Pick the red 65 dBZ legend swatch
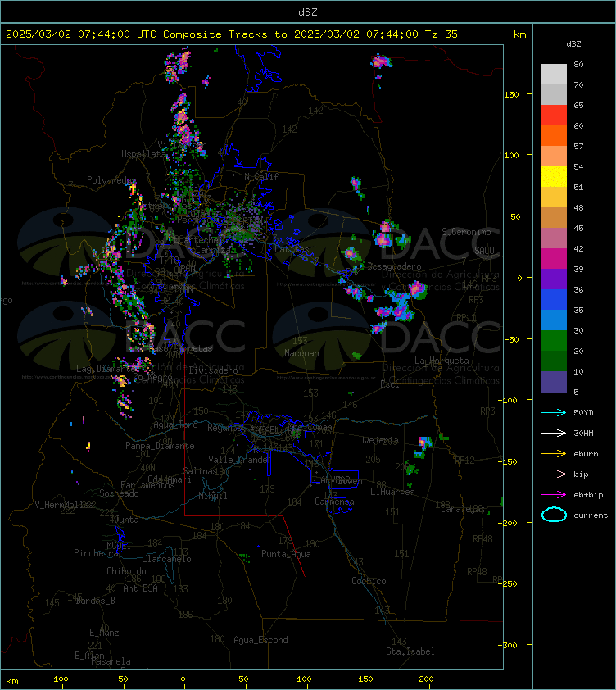Image resolution: width=616 pixels, height=690 pixels. pyautogui.click(x=554, y=115)
